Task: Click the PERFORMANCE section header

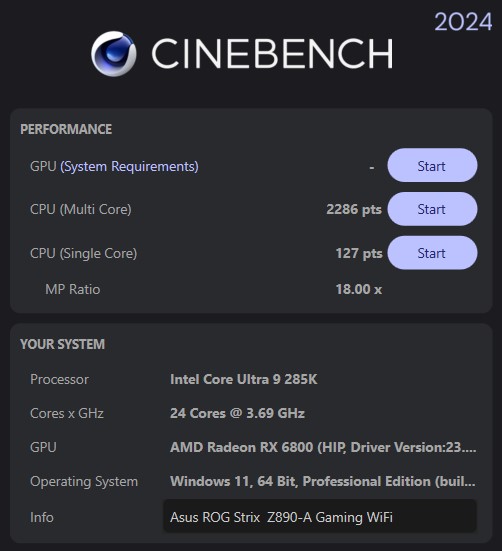Action: tap(66, 129)
